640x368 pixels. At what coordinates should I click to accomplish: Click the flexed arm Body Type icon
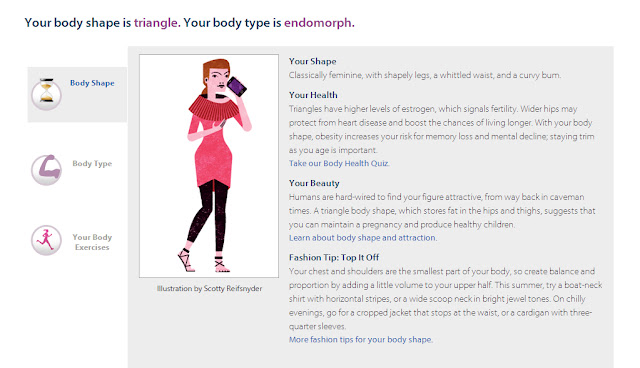tap(47, 170)
